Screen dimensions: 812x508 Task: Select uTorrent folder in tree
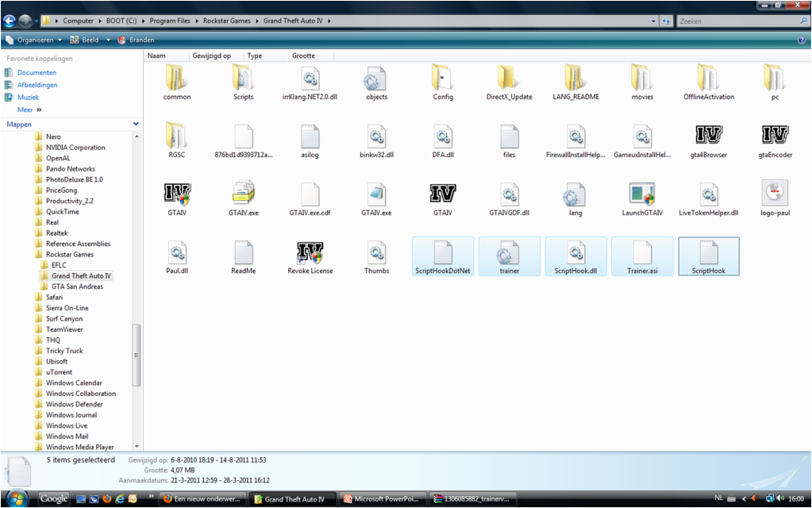click(x=59, y=372)
